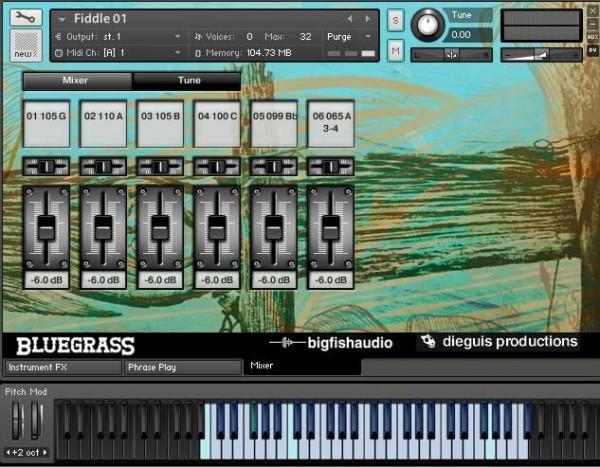The image size is (600, 467).
Task: Trigger phrase pad 03 105 B
Action: [160, 124]
